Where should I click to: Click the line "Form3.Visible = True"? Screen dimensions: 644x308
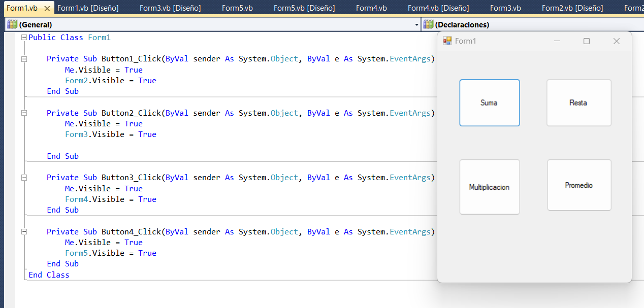(x=111, y=134)
